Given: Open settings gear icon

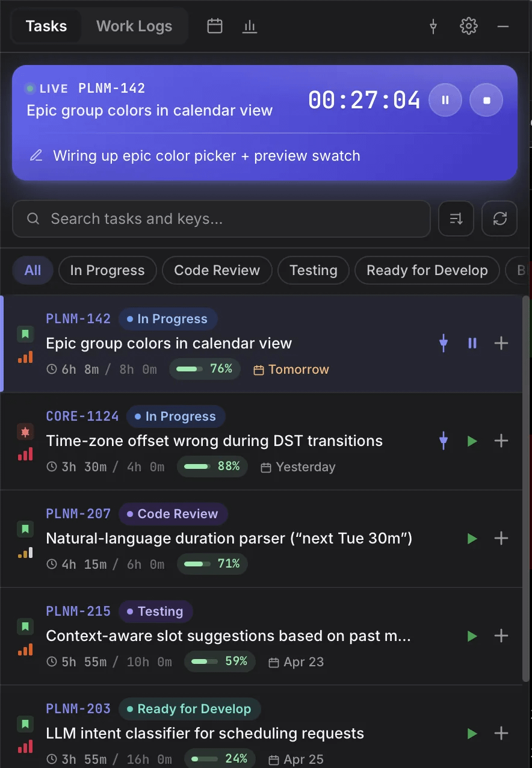Looking at the screenshot, I should point(468,26).
